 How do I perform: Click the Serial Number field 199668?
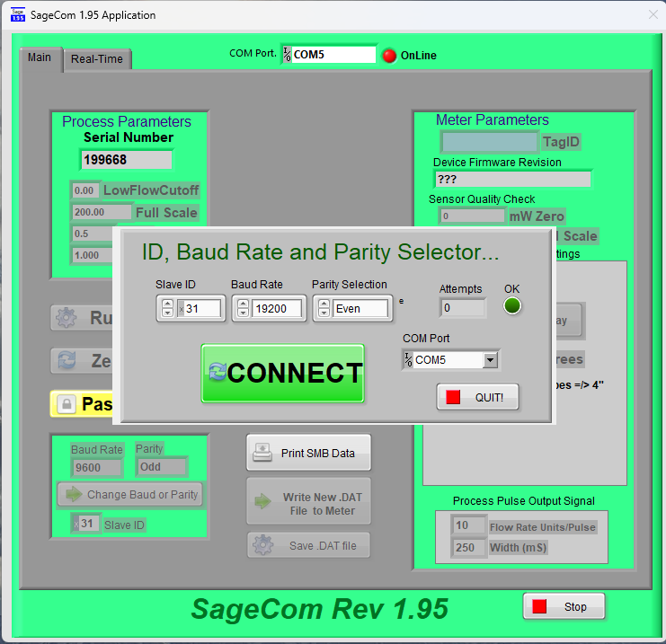pyautogui.click(x=126, y=160)
